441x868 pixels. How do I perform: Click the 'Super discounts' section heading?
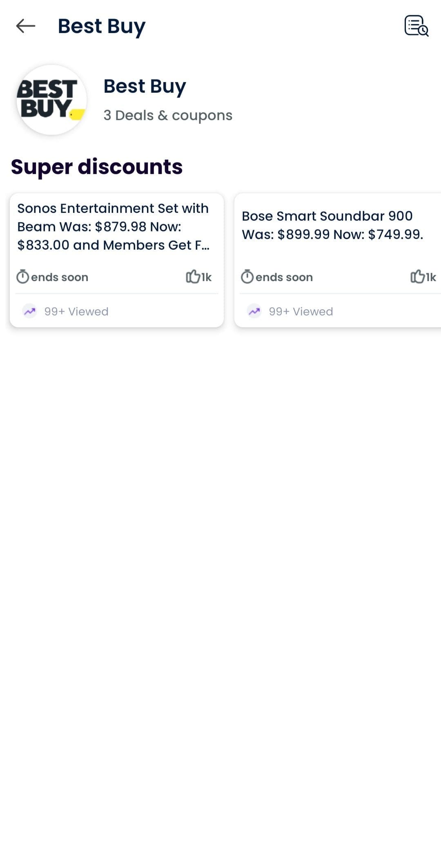click(x=97, y=167)
